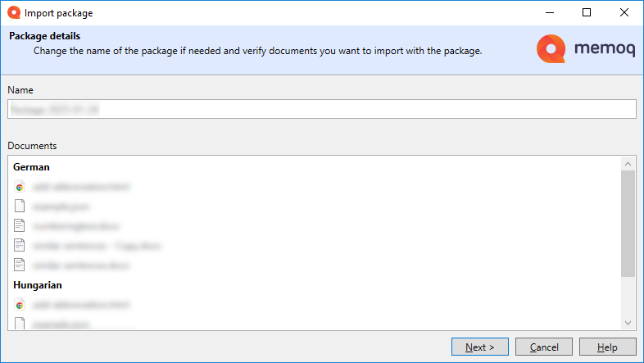
Task: Click the Documents list scroll down arrow
Action: point(628,323)
